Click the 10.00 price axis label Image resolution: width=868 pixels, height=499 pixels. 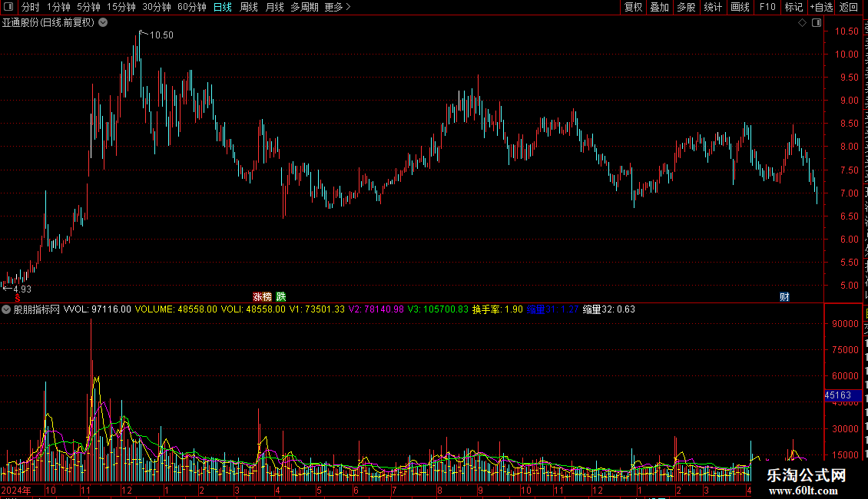pyautogui.click(x=846, y=55)
